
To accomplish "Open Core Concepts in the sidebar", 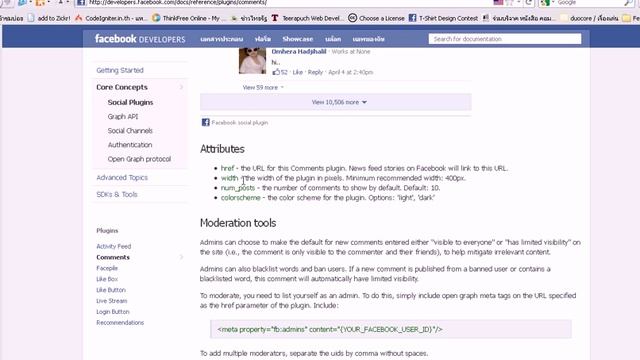I will pos(122,87).
